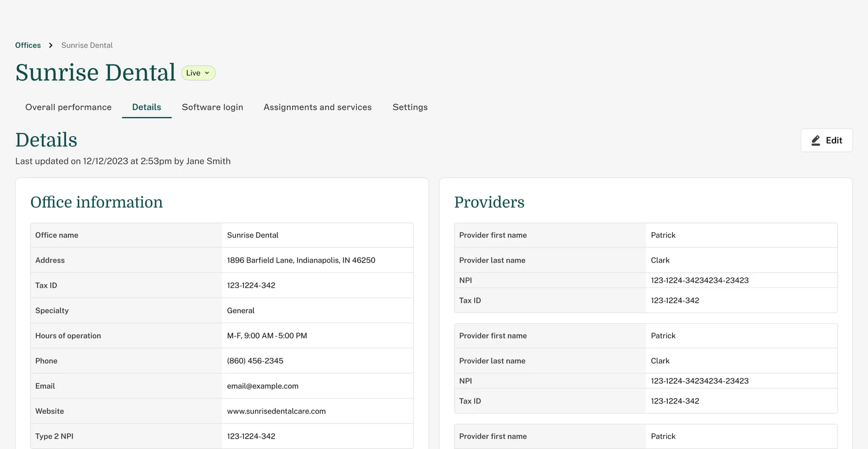
Task: Click hours value M-F, 9:00 AM - 5:00 PM
Action: pos(267,336)
